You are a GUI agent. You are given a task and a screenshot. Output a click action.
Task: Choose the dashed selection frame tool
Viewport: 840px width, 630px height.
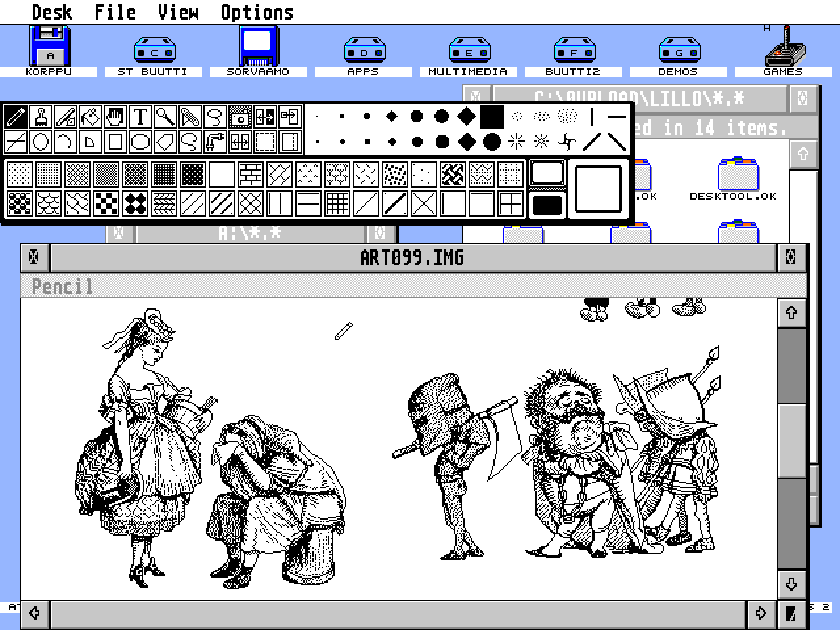pyautogui.click(x=264, y=140)
